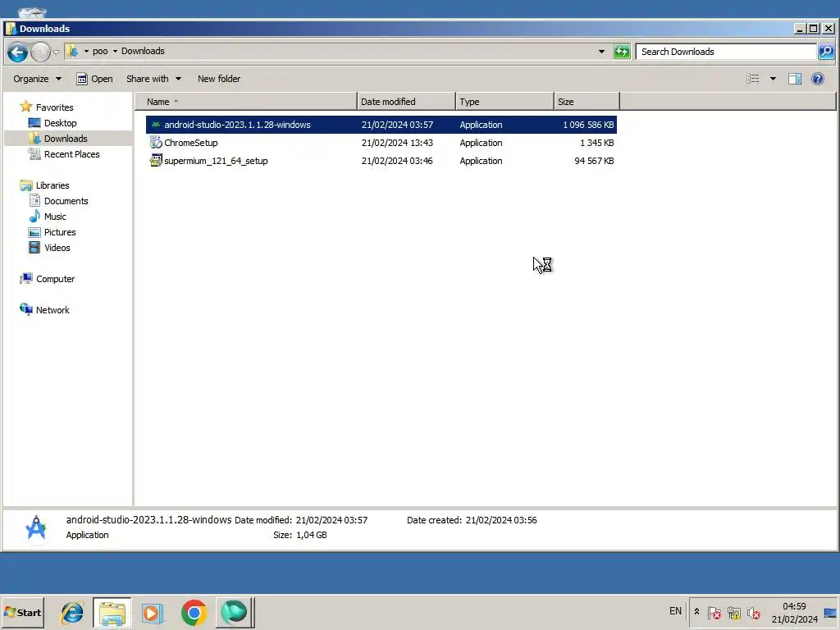Select android-studio-2023.1.1.28-windows file name
This screenshot has height=630, width=840.
tap(237, 125)
